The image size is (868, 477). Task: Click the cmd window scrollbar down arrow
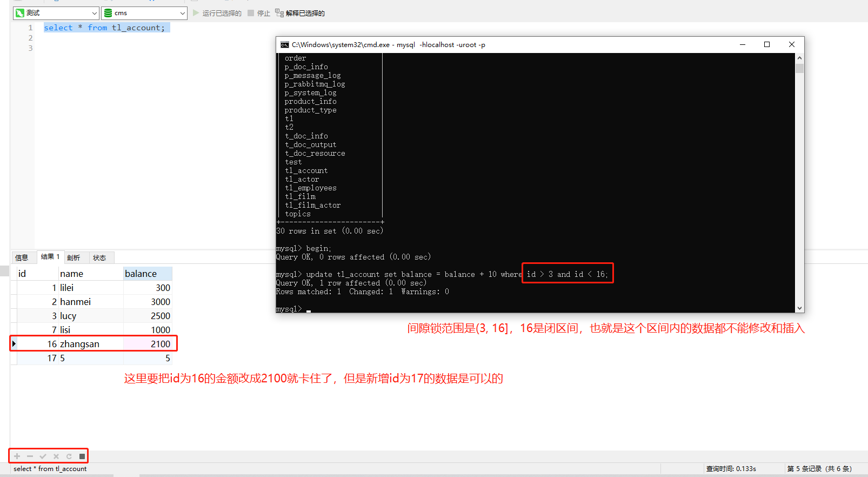799,308
